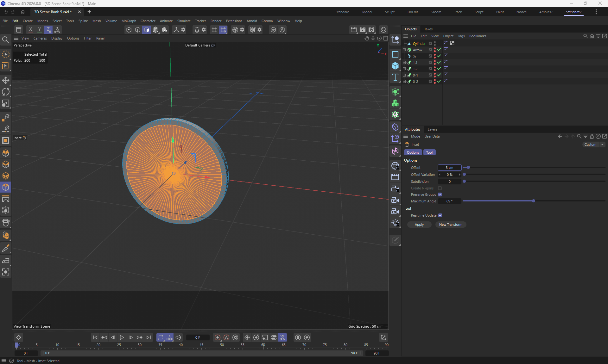Disable Realtime Update checkbox
The width and height of the screenshot is (608, 364).
pos(440,215)
